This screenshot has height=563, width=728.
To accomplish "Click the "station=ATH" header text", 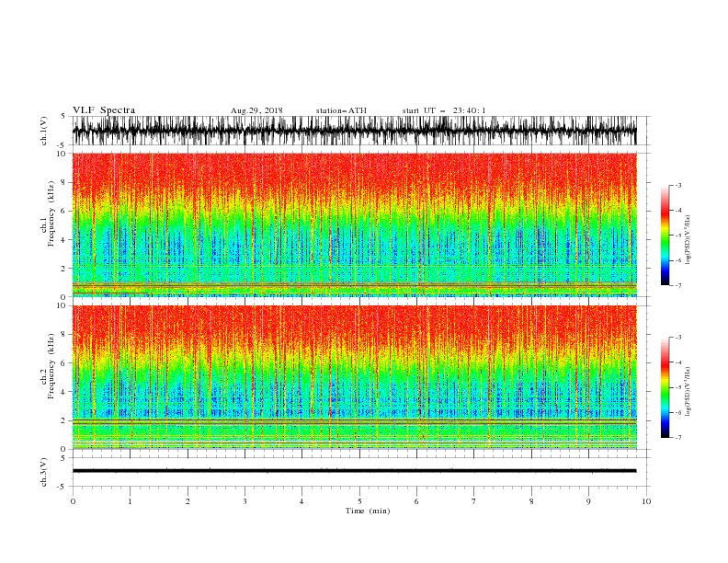I will [341, 110].
